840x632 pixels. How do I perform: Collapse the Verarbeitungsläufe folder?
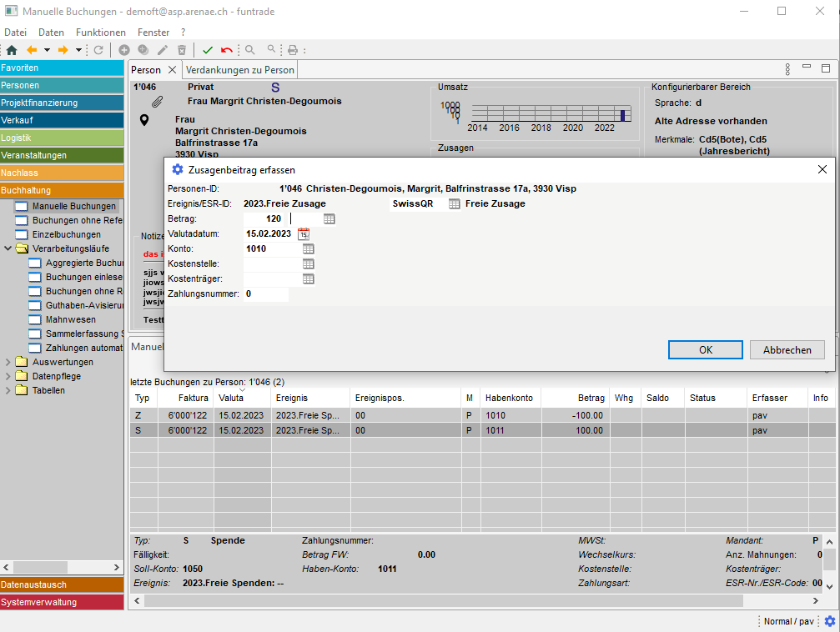pyautogui.click(x=8, y=248)
